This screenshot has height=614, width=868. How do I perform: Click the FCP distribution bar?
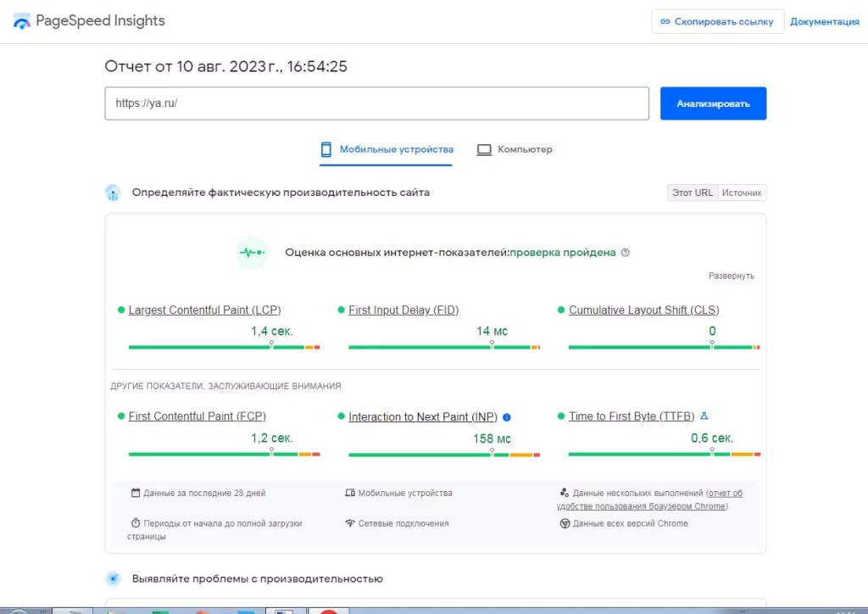tap(224, 454)
